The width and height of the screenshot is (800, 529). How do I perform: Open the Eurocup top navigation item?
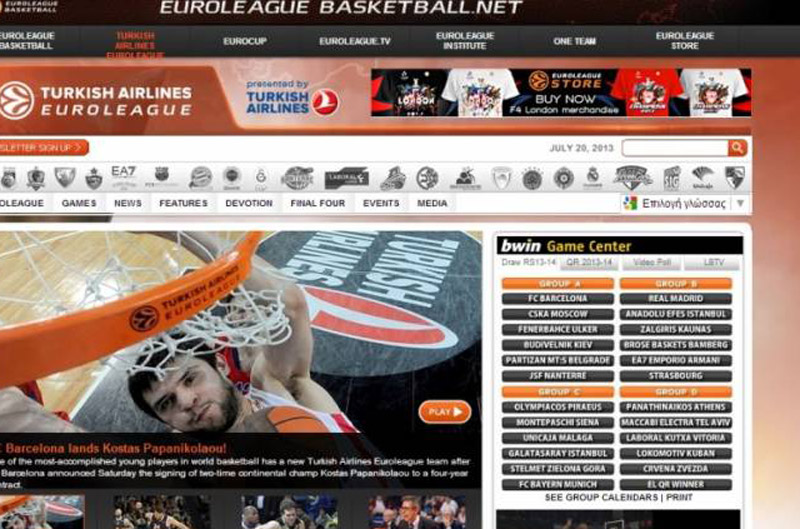point(245,41)
